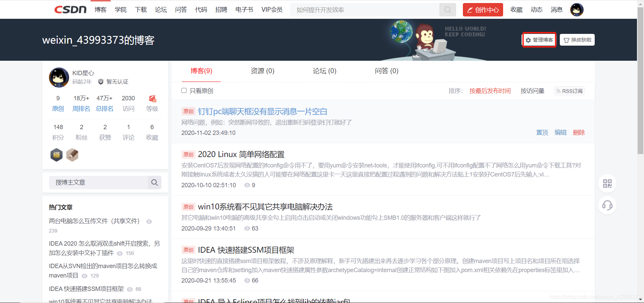This screenshot has height=303, width=644.
Task: Open the article 2020 Linux 简单网络配置
Action: coord(241,154)
